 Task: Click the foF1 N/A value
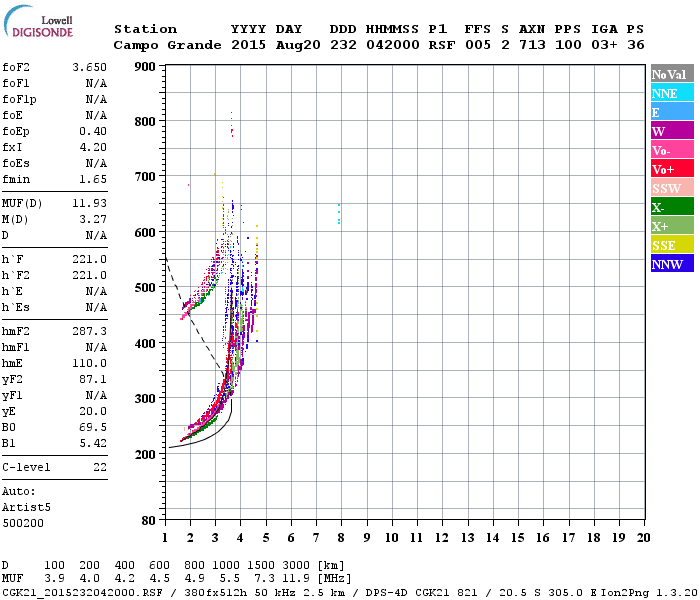pyautogui.click(x=96, y=83)
